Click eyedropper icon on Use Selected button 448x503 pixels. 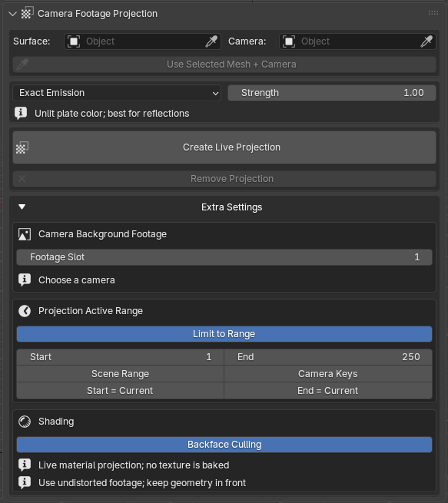22,65
